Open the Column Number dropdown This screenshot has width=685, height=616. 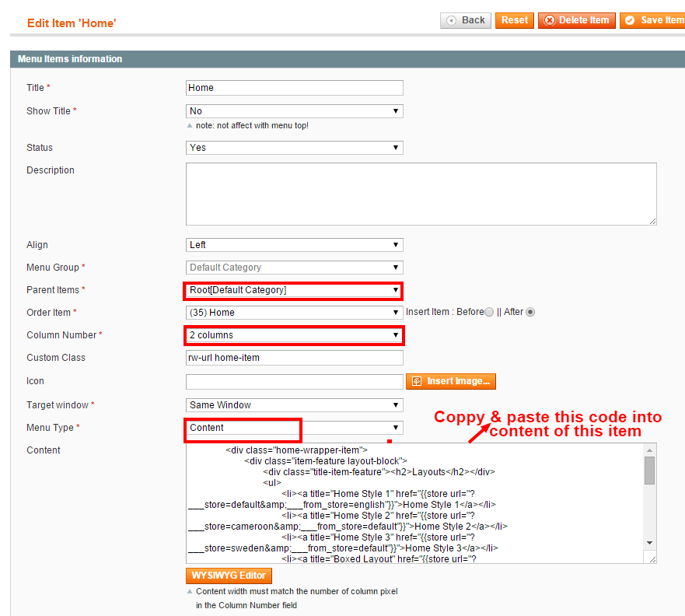point(294,335)
